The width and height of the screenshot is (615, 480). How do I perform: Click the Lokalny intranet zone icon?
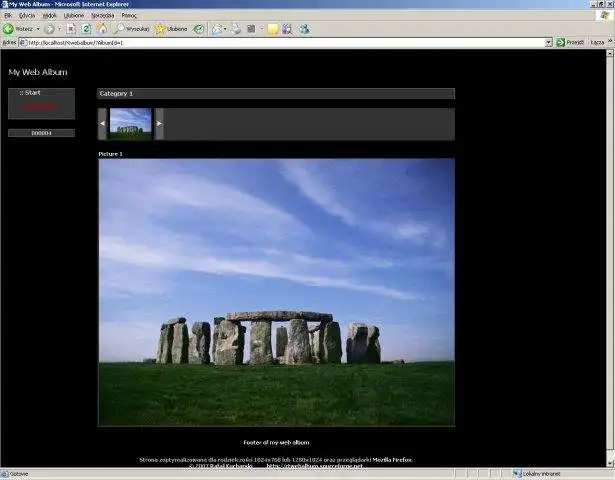tap(517, 474)
